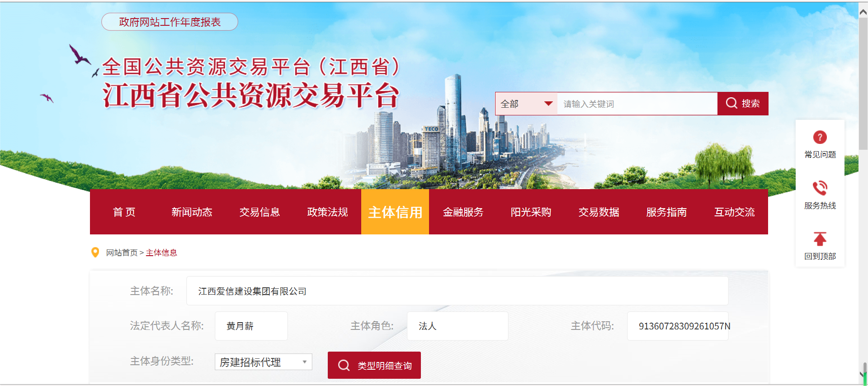Click the 政府网站工作年度报表 button

(170, 22)
